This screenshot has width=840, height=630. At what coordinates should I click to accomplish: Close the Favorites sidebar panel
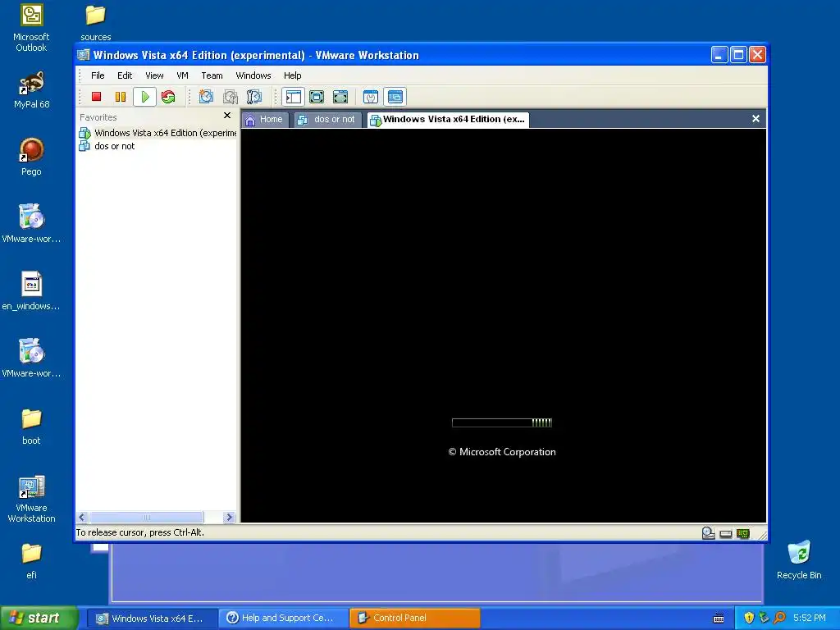point(227,115)
